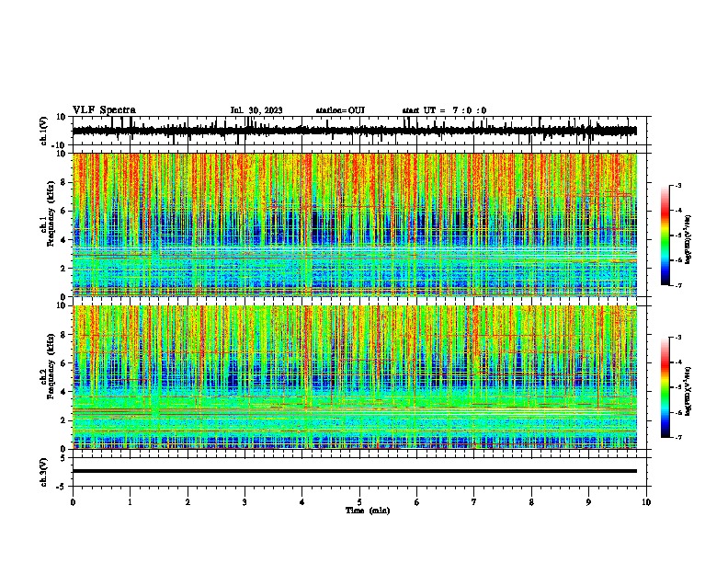Click the '-4' tick on ch.2 color bar
This screenshot has height=563, width=728.
point(677,362)
